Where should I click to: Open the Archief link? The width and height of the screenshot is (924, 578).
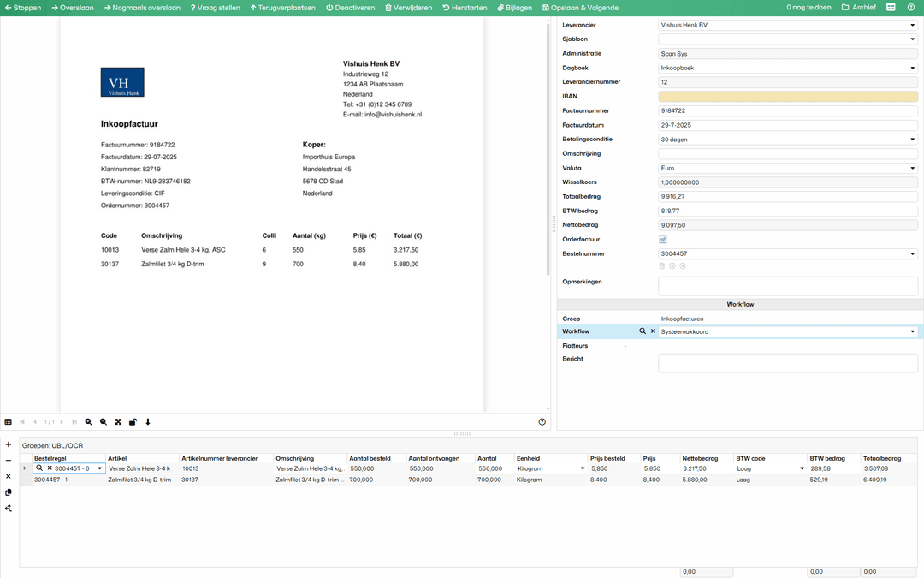click(859, 8)
